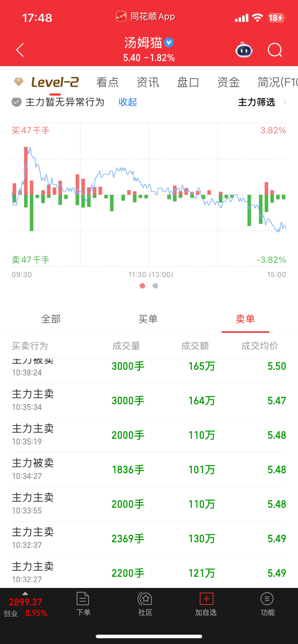Tap the blue verified badge beside 汤姆猫
This screenshot has width=298, height=644.
pos(169,42)
